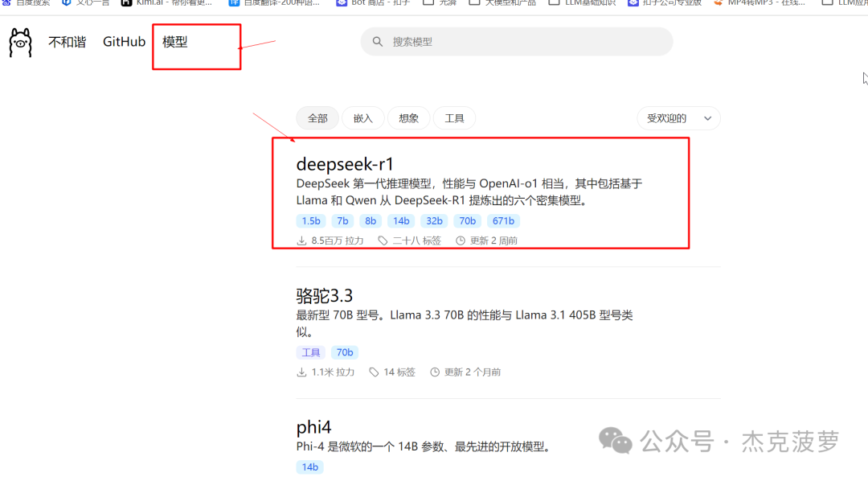Click the deepseek-r1 description paragraph
868x477 pixels.
coord(469,191)
